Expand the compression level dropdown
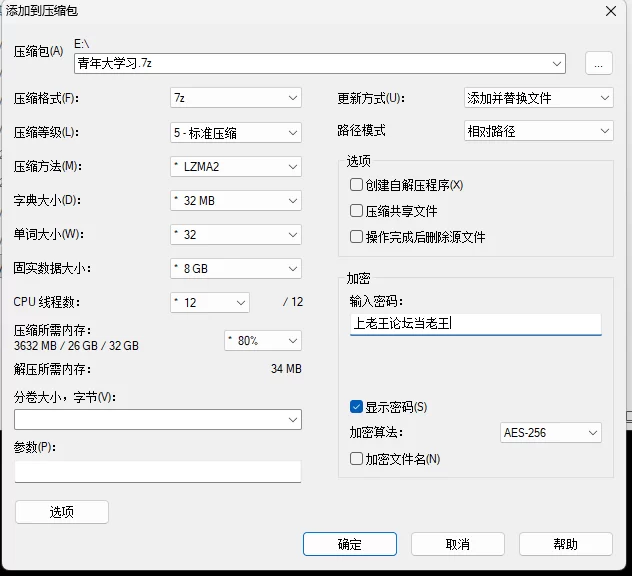Image resolution: width=632 pixels, height=576 pixels. [x=236, y=132]
